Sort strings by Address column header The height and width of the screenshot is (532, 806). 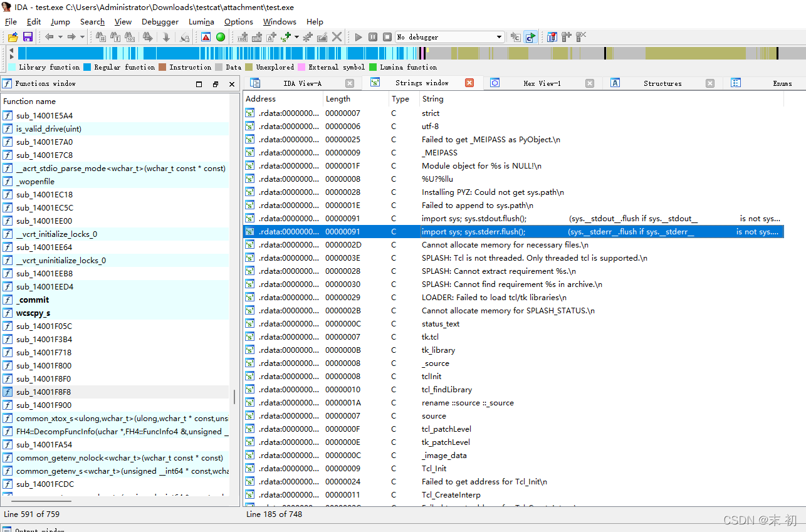tap(283, 99)
